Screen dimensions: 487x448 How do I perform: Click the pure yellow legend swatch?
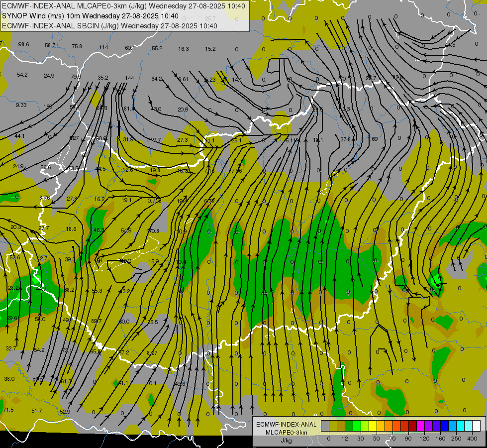373,426
